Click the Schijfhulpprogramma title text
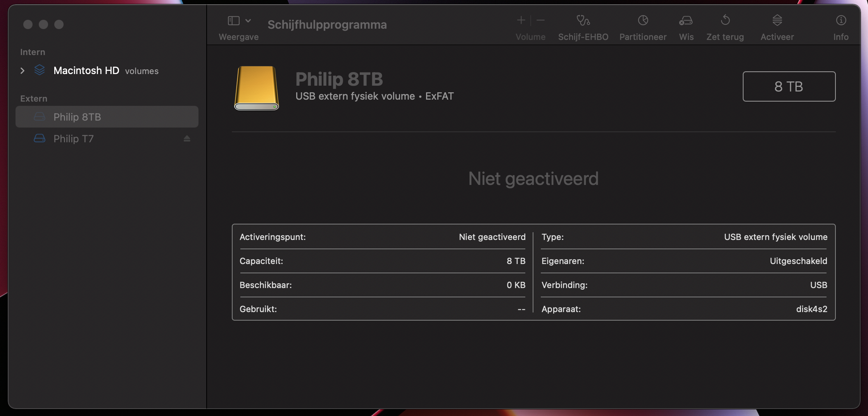868x416 pixels. 327,24
